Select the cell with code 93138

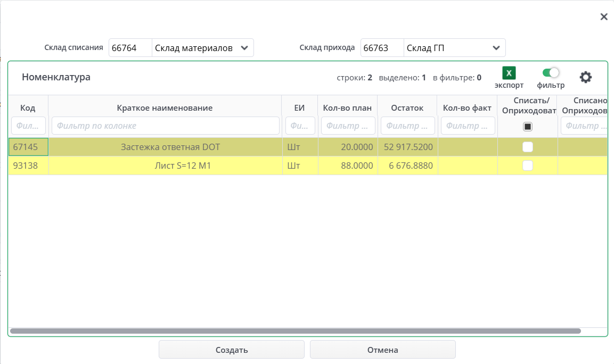tap(28, 166)
